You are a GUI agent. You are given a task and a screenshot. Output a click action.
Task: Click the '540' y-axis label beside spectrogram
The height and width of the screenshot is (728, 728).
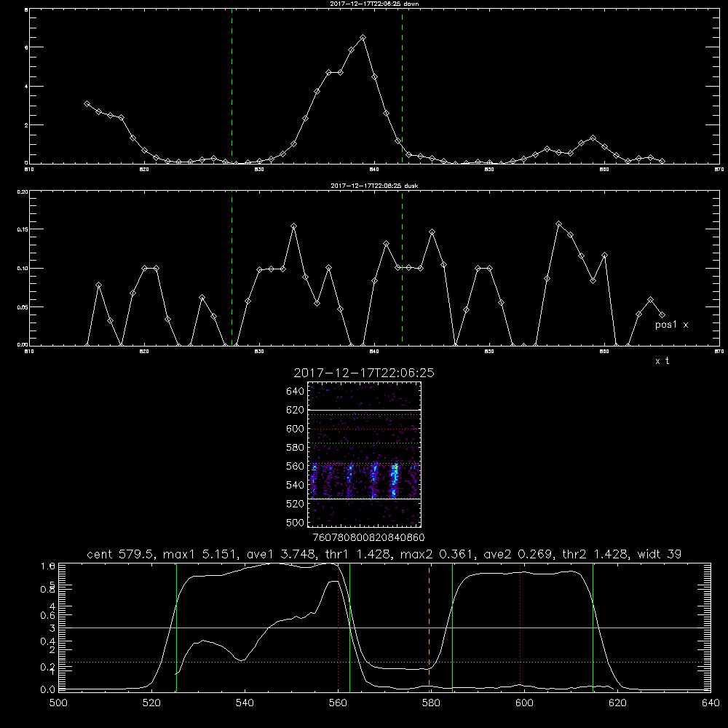coord(296,485)
